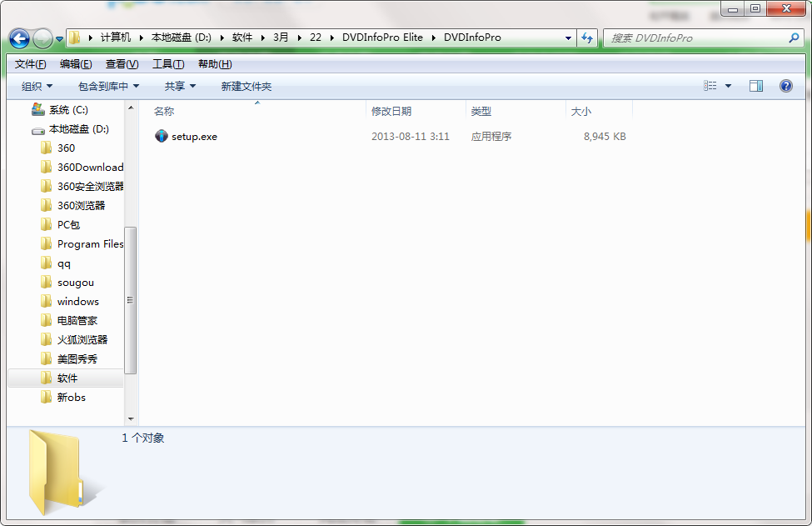Open the 美图秀秀 folder
812x526 pixels.
(77, 359)
